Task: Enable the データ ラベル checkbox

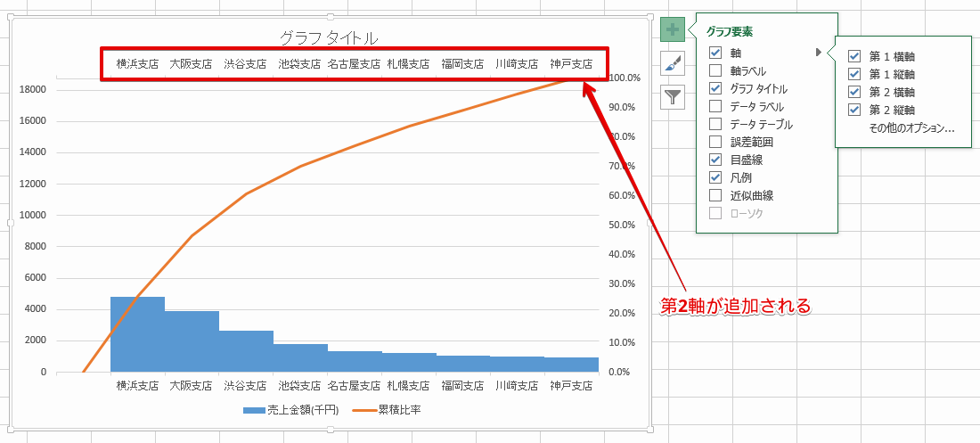Action: (x=715, y=106)
